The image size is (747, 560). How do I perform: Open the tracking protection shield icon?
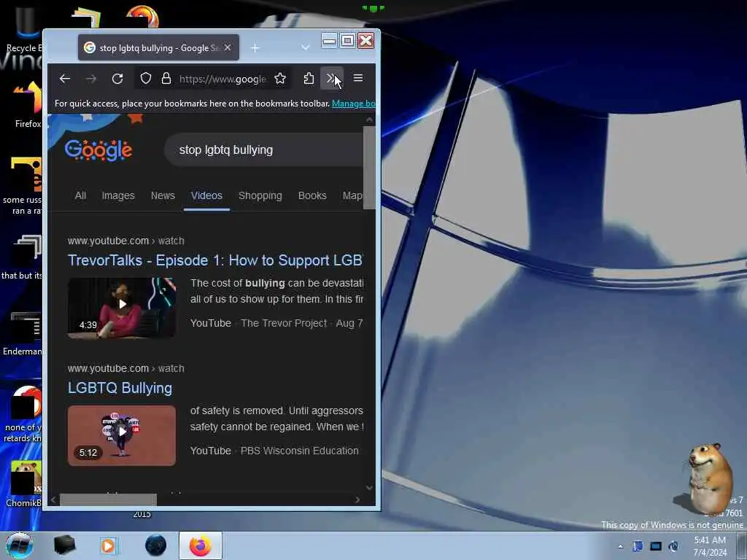(146, 79)
